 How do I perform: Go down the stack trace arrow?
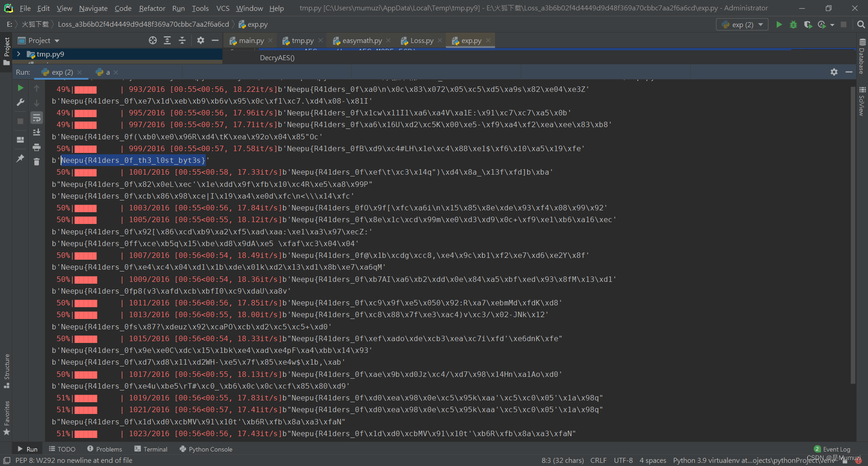[37, 103]
